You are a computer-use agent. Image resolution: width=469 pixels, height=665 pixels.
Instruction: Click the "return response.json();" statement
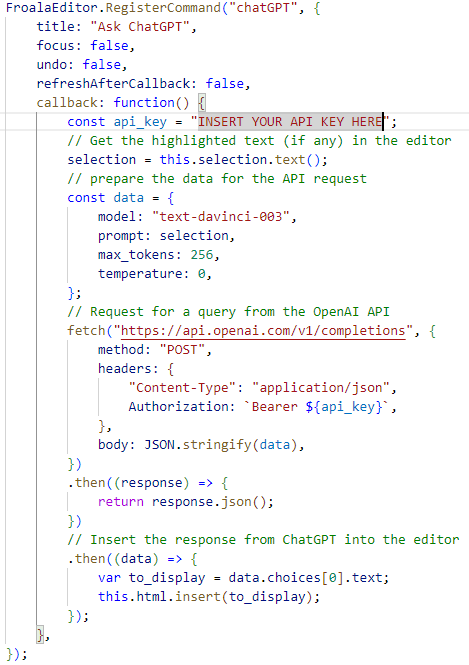coord(186,502)
